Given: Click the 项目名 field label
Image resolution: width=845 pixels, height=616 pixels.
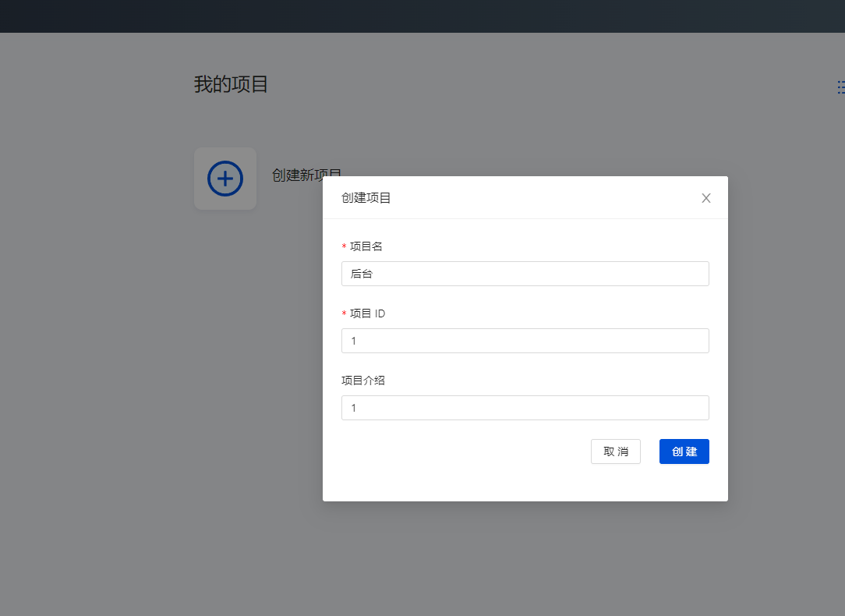Looking at the screenshot, I should [366, 246].
